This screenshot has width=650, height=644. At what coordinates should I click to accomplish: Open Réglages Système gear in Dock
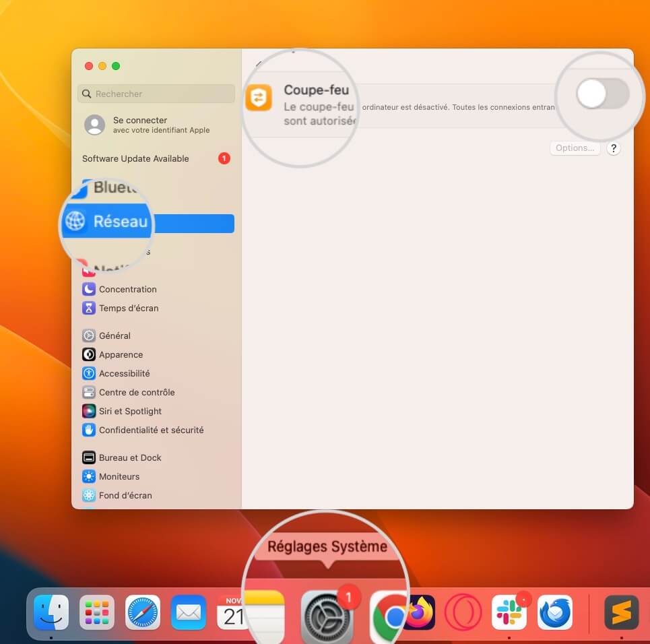click(x=327, y=617)
